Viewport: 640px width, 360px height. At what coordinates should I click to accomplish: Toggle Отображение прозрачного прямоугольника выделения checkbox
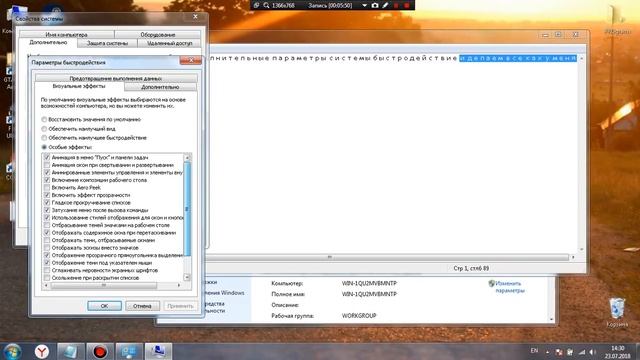click(47, 255)
